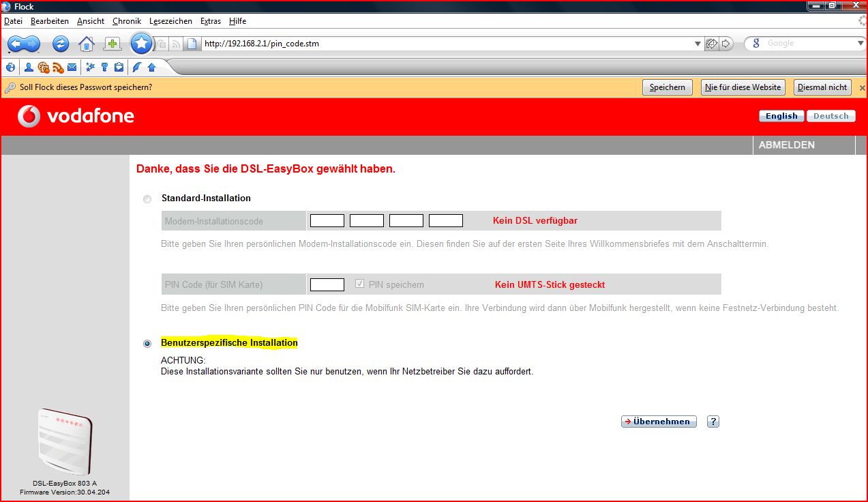Select Benutzerspezifische Installation option
This screenshot has width=868, height=502.
click(147, 343)
